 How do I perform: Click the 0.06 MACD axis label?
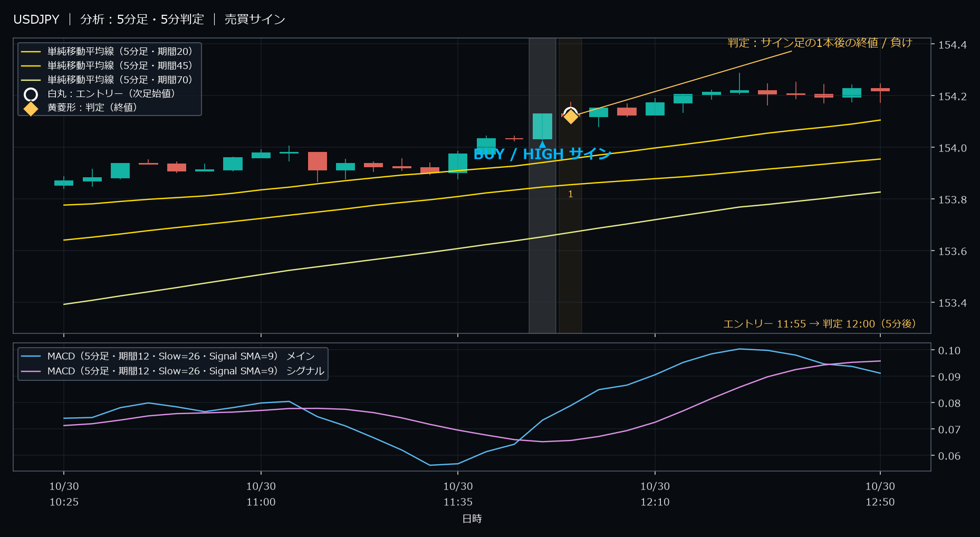coord(949,456)
